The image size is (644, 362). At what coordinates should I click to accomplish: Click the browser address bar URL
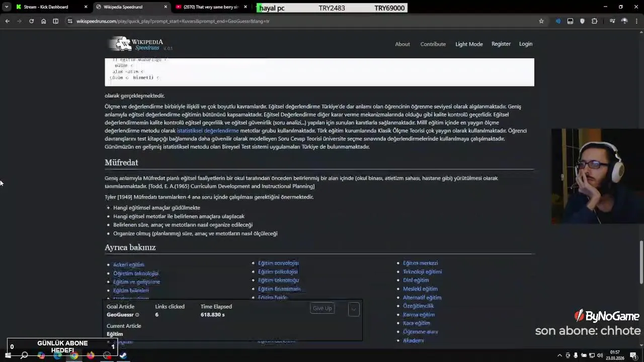[173, 21]
